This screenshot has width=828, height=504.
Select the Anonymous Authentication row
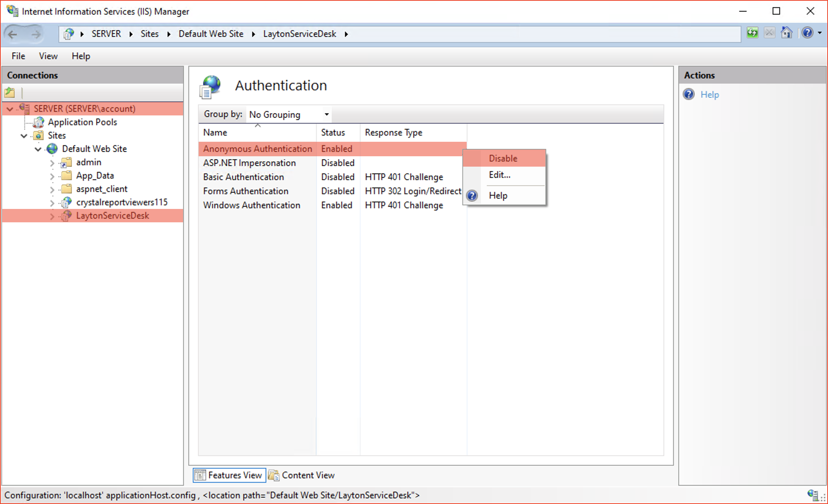pos(332,149)
